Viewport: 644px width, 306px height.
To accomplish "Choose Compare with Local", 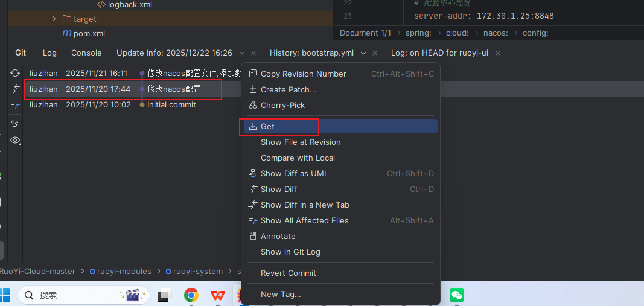I will [340, 158].
